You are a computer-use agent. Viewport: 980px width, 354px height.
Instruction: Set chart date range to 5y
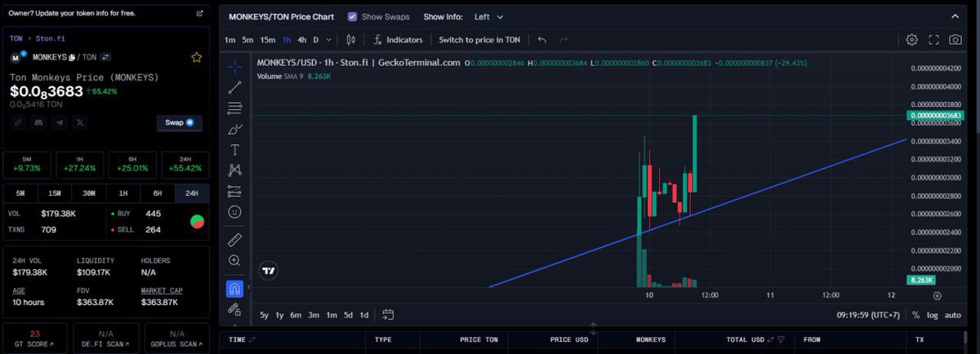tap(265, 315)
